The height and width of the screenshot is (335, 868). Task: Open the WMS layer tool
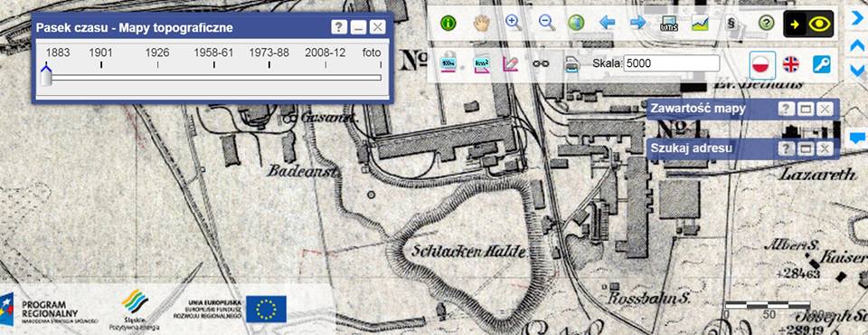click(669, 23)
